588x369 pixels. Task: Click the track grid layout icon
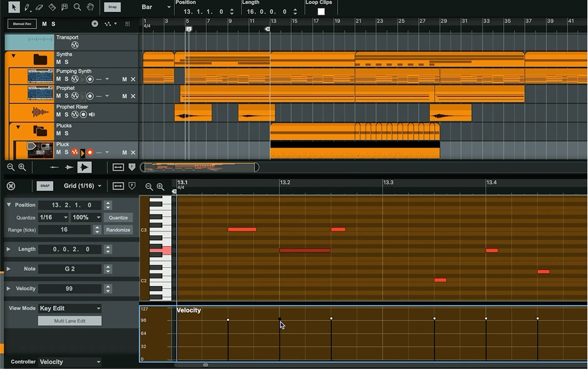(x=127, y=24)
